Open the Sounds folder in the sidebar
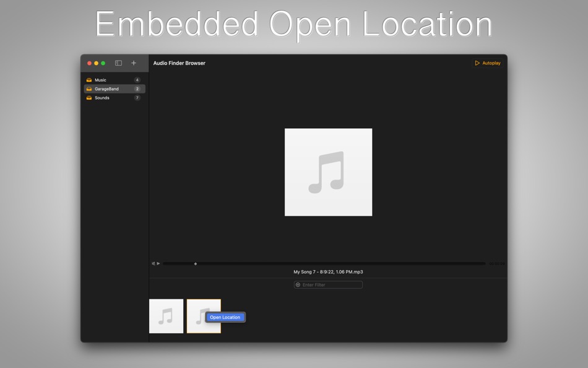 click(102, 97)
